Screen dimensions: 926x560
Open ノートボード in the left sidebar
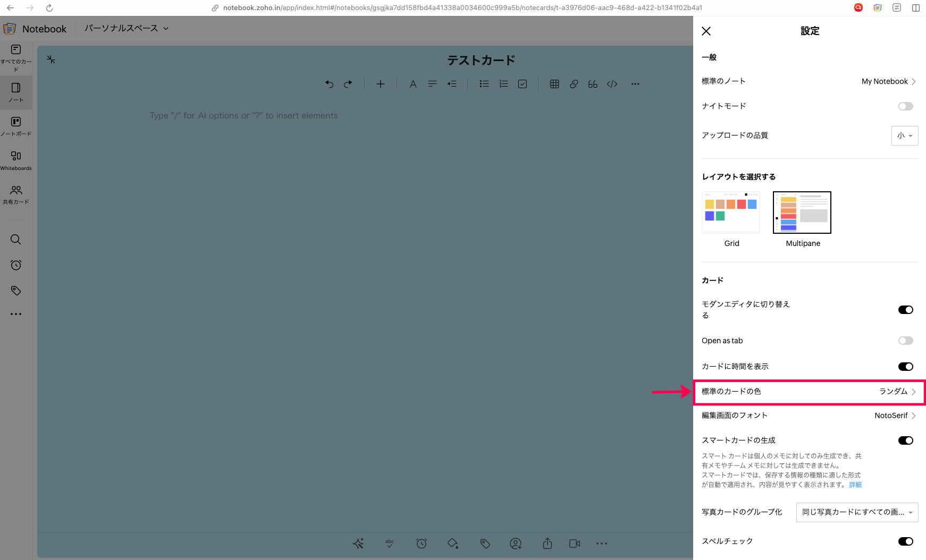click(16, 126)
